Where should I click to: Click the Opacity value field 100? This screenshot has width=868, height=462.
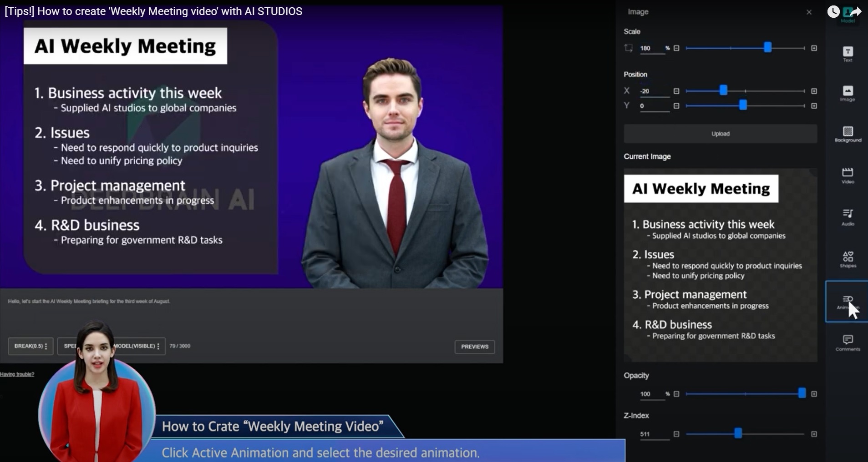[x=652, y=394]
